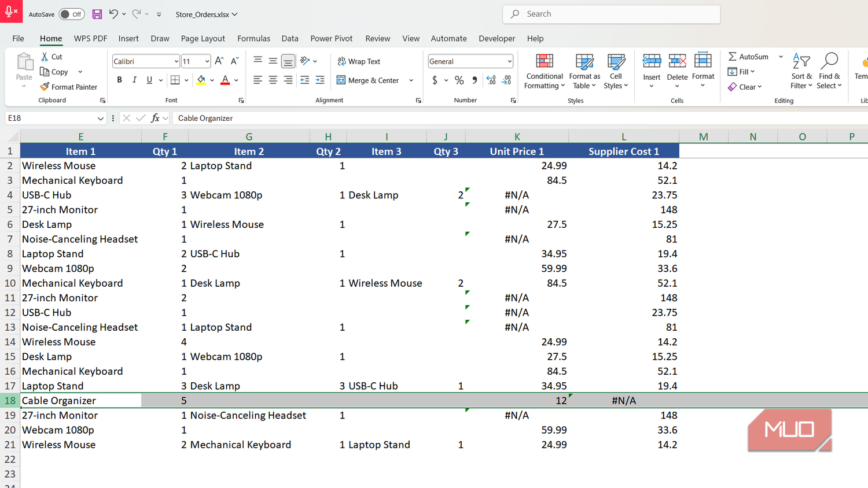Toggle bottom align button
Viewport: 868px width, 488px height.
(x=288, y=61)
